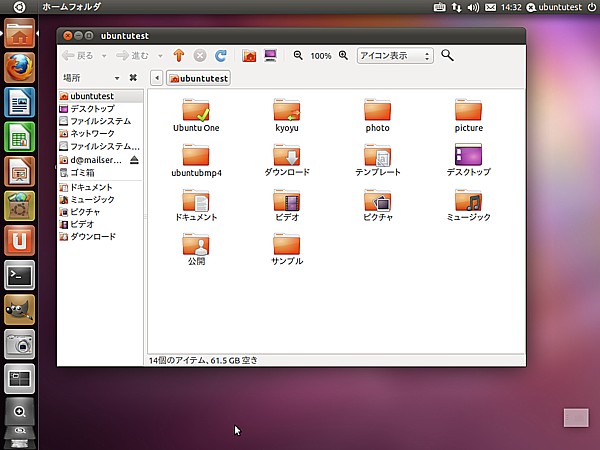Screen dimensions: 600x450
Task: Select デスクトップ in the places sidebar
Action: pyautogui.click(x=100, y=109)
